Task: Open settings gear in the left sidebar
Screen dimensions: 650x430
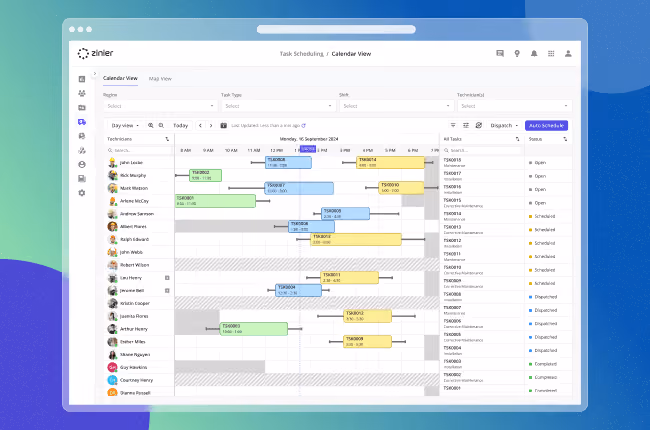Action: [x=82, y=193]
